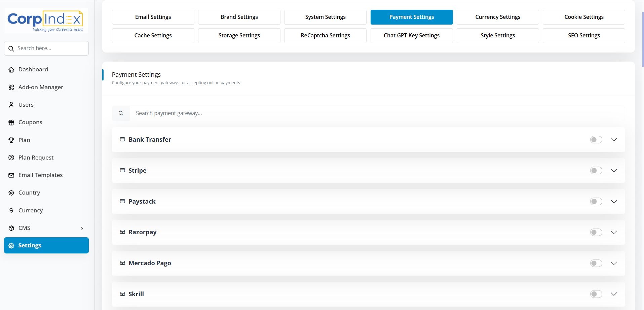Click the Email Templates envelope icon
Image resolution: width=644 pixels, height=310 pixels.
click(11, 175)
